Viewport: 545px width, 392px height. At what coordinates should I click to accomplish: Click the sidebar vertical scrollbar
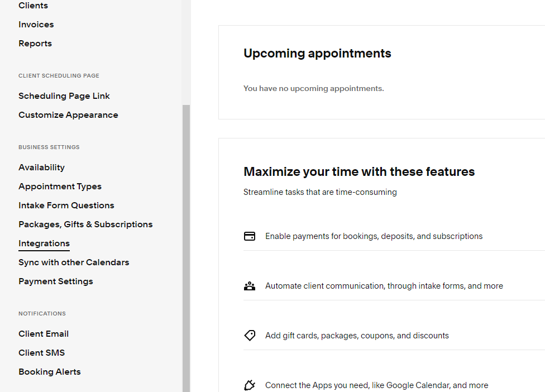click(187, 248)
